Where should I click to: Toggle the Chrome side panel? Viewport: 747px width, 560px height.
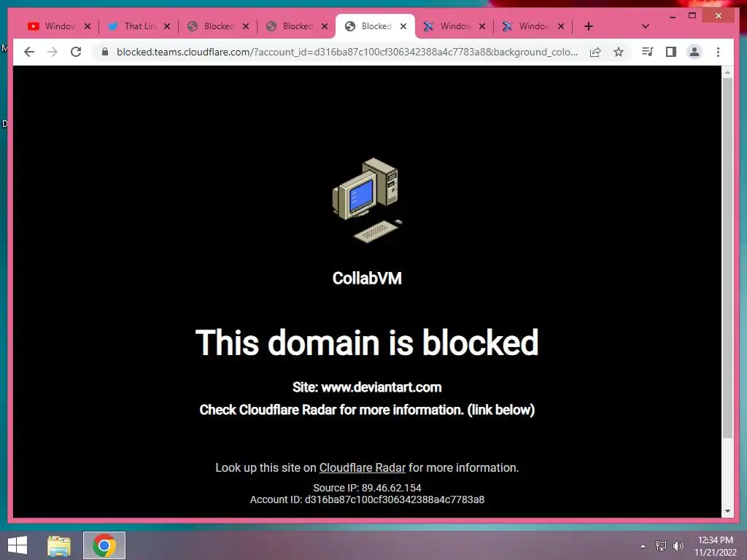671,52
